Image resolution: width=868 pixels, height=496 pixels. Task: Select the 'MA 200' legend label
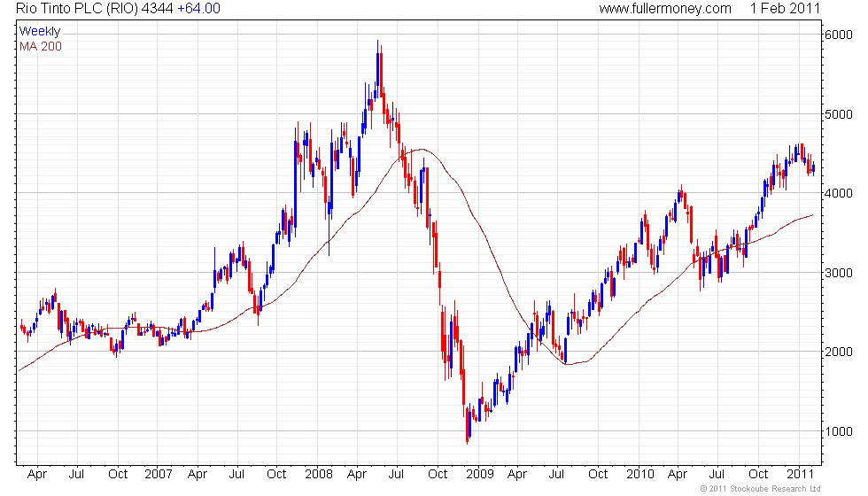(41, 46)
